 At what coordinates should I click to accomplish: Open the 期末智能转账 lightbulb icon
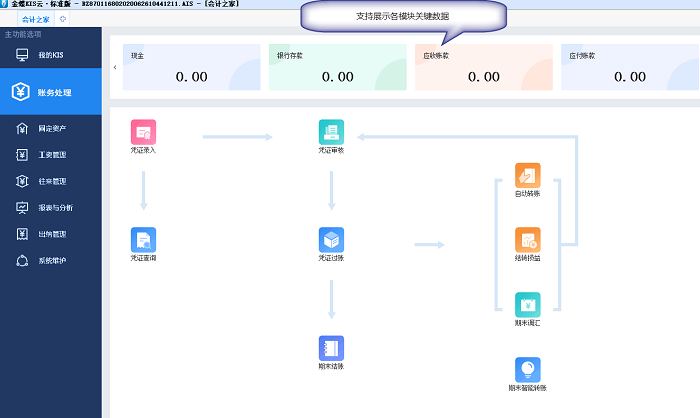click(x=528, y=370)
